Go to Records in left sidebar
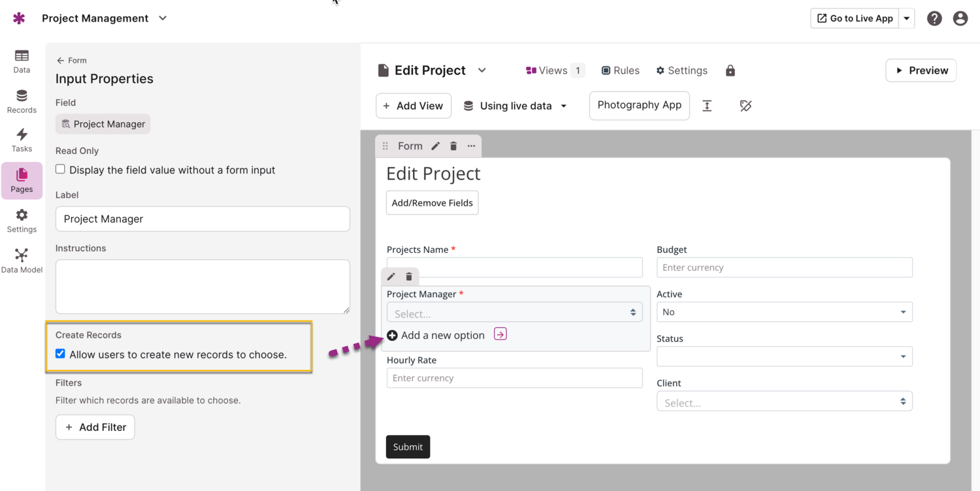 22,101
